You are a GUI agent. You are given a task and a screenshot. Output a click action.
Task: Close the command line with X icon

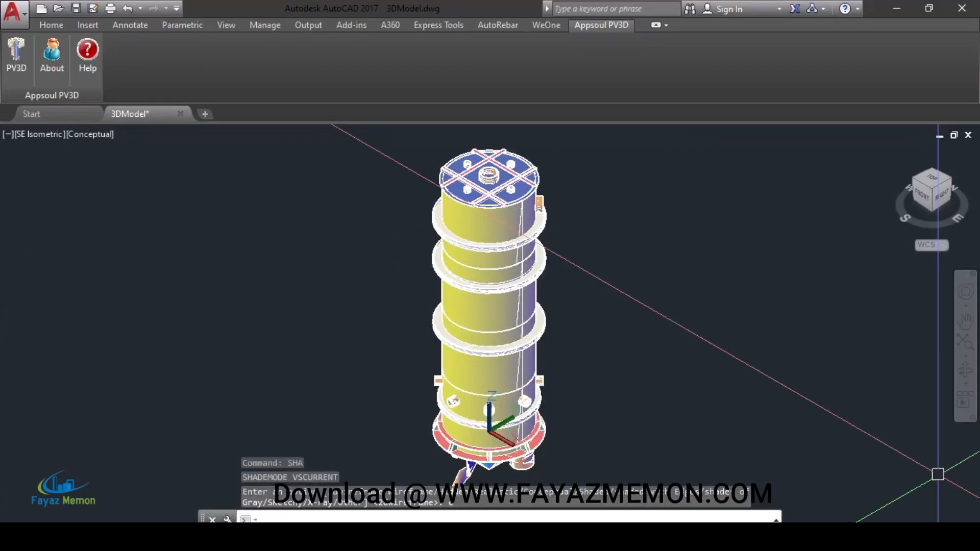(213, 519)
